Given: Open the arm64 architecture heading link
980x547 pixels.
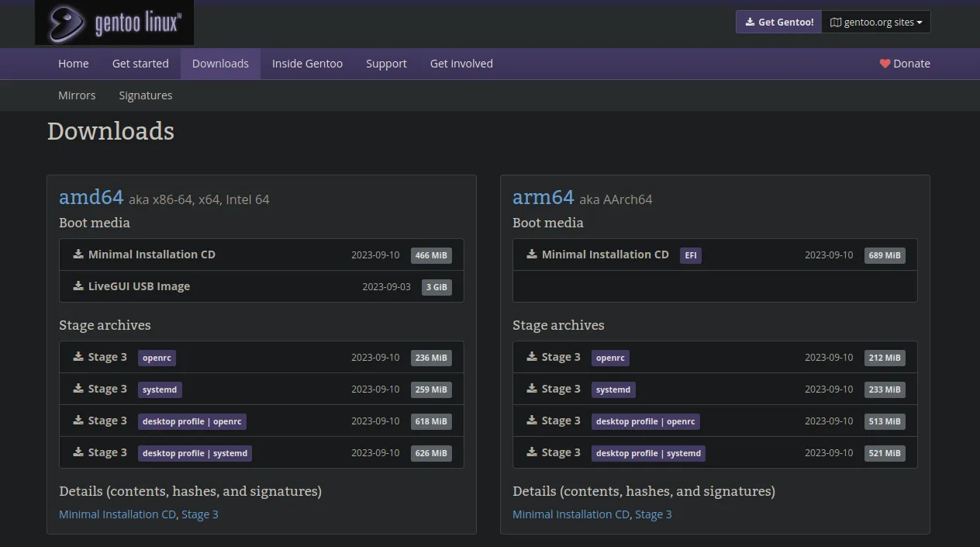Looking at the screenshot, I should point(543,197).
